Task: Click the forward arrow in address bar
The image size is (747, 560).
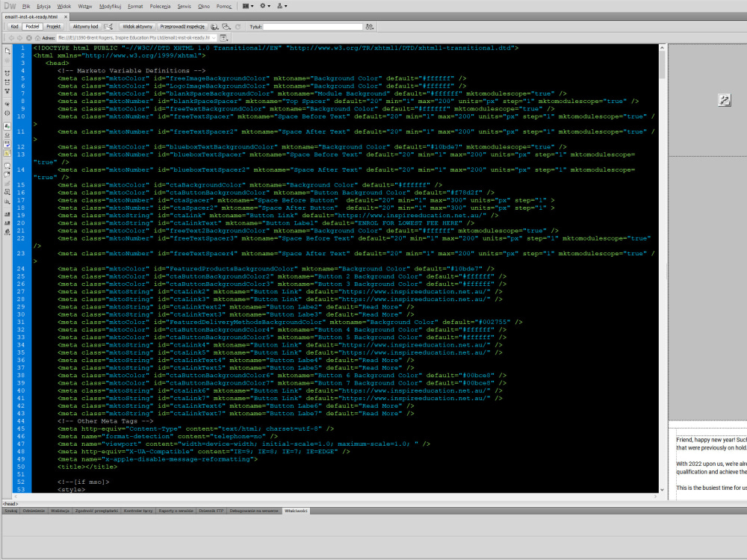Action: 19,37
